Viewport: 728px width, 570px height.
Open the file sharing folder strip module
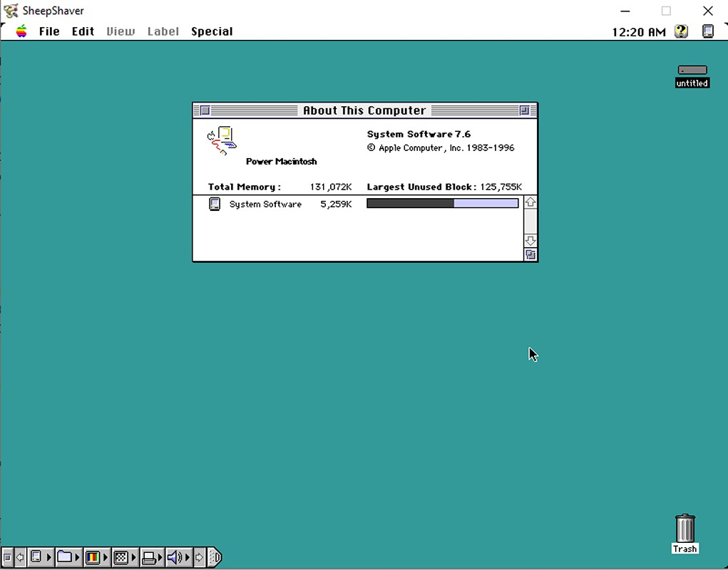(64, 557)
